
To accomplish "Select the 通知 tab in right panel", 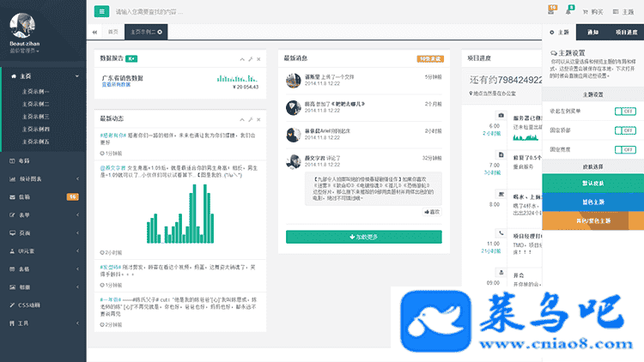I will point(592,32).
